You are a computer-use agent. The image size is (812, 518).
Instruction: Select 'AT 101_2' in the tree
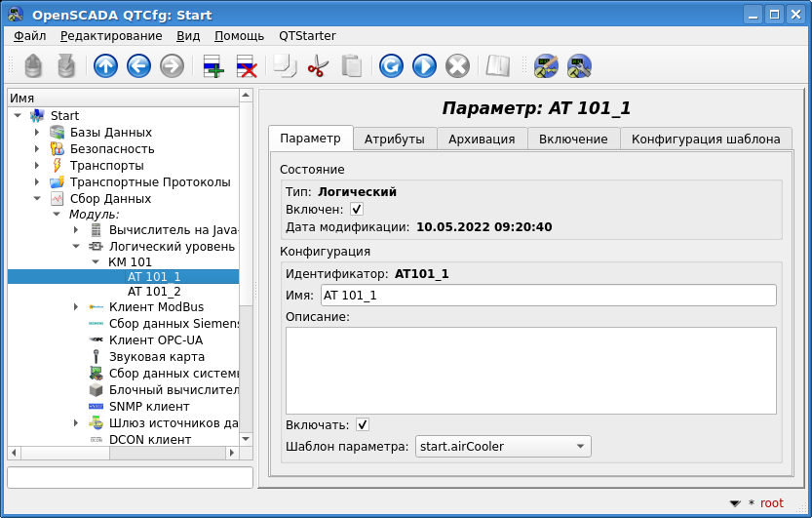click(154, 292)
